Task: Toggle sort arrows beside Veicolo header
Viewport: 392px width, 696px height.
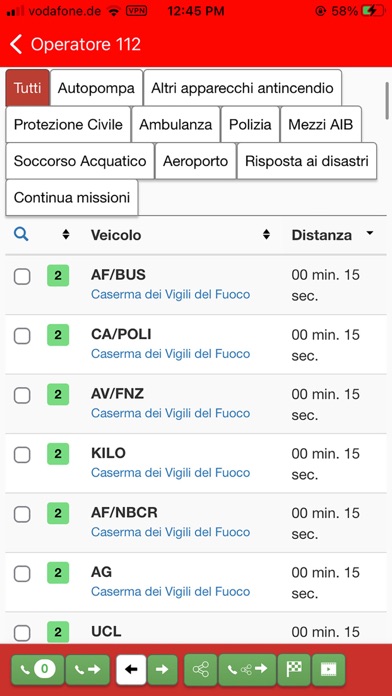Action: (x=266, y=234)
